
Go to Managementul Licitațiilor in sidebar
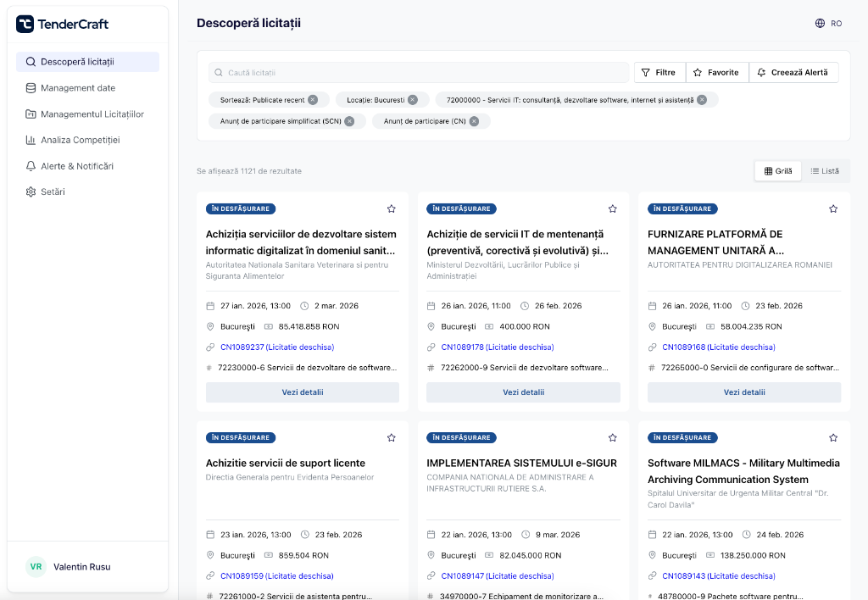coord(92,114)
